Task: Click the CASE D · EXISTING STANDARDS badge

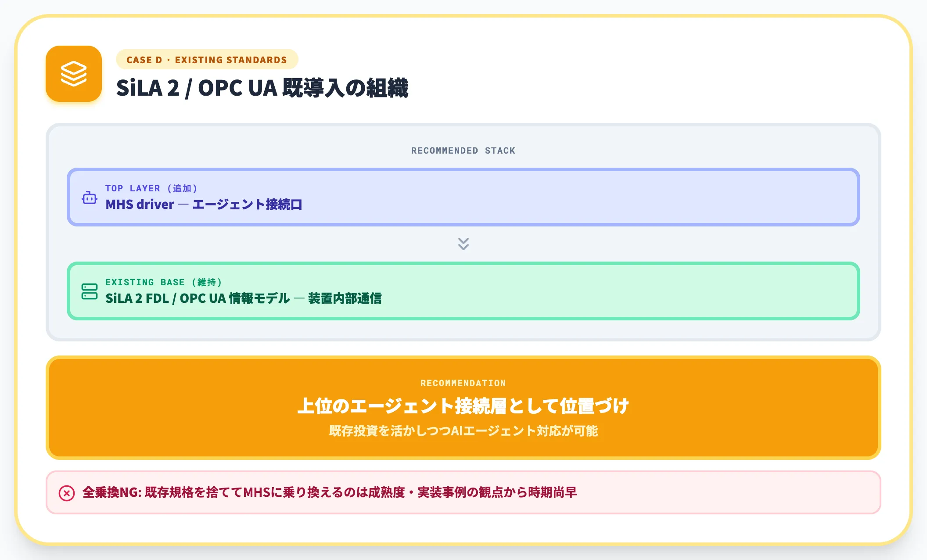Action: coord(207,60)
